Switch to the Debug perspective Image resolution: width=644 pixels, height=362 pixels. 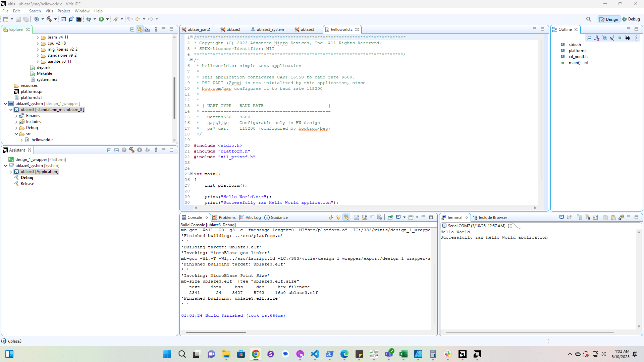click(x=631, y=19)
